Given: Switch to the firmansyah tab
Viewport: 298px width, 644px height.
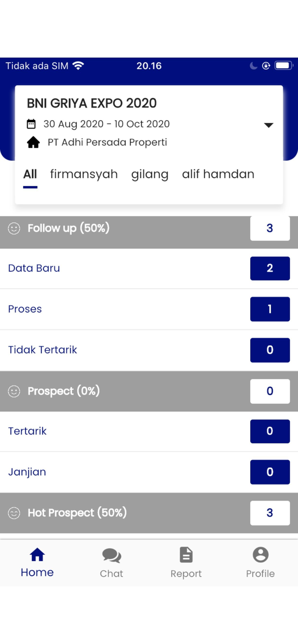Looking at the screenshot, I should (x=84, y=174).
